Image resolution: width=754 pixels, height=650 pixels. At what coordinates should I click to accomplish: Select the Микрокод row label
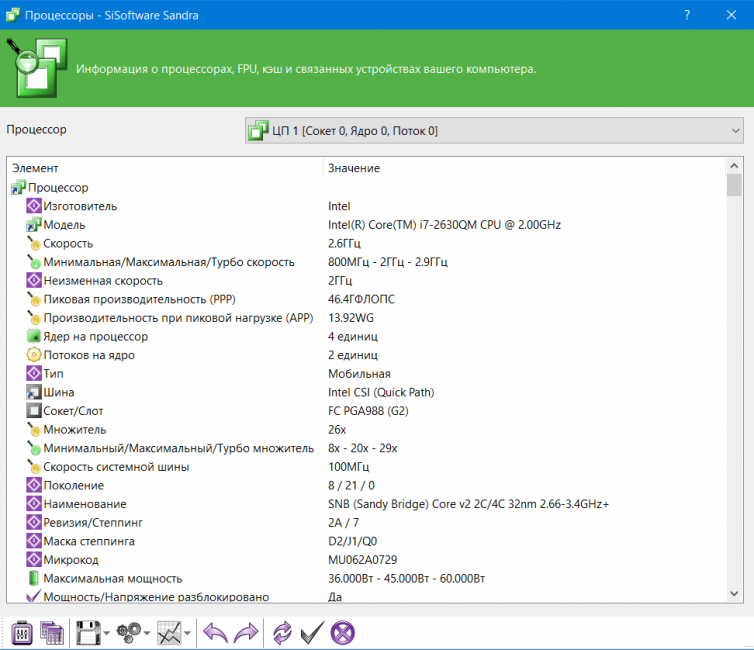[x=71, y=560]
